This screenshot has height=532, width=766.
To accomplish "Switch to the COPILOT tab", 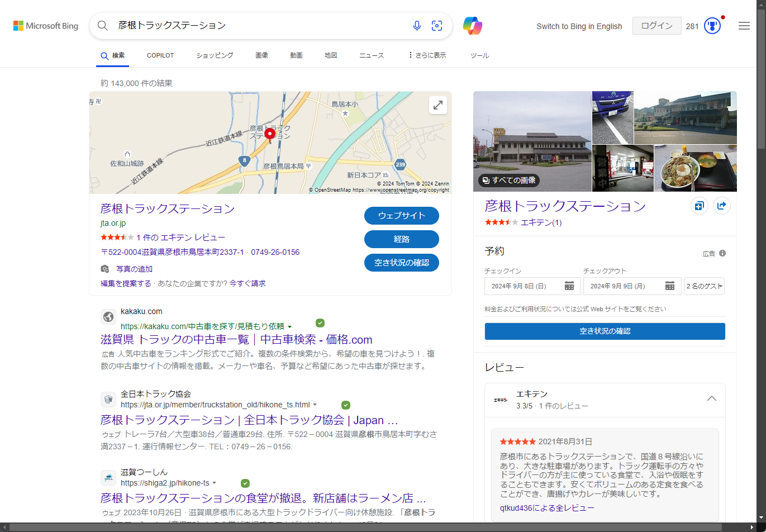I will tap(160, 55).
